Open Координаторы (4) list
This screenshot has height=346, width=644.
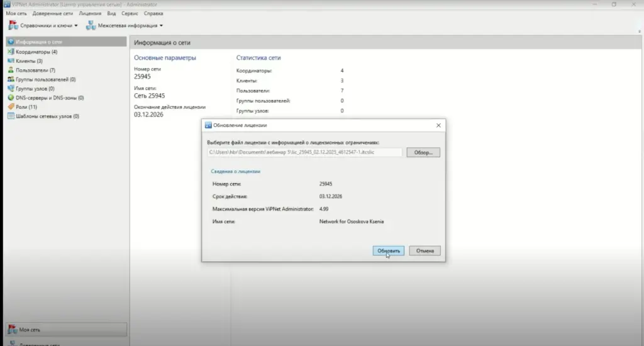36,52
